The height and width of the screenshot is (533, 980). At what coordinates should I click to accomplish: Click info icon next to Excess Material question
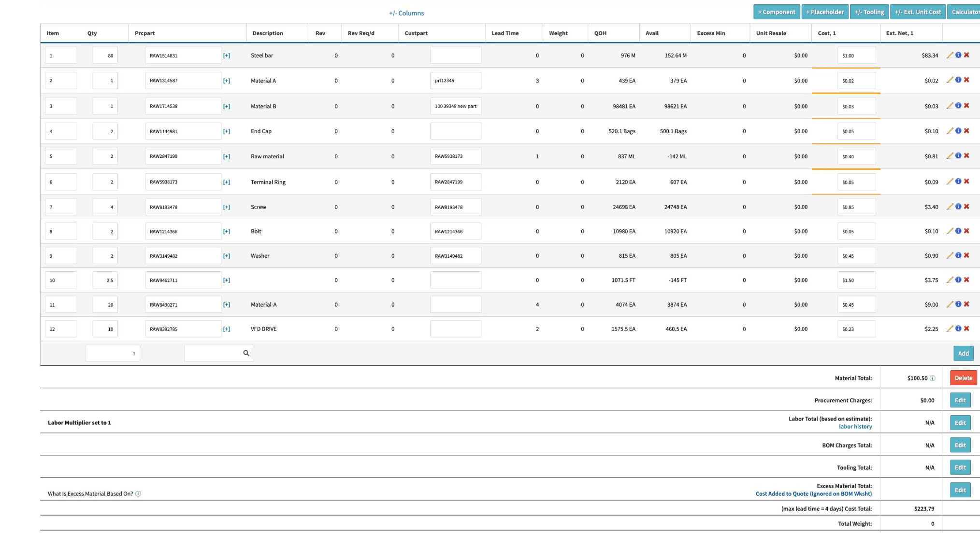138,494
